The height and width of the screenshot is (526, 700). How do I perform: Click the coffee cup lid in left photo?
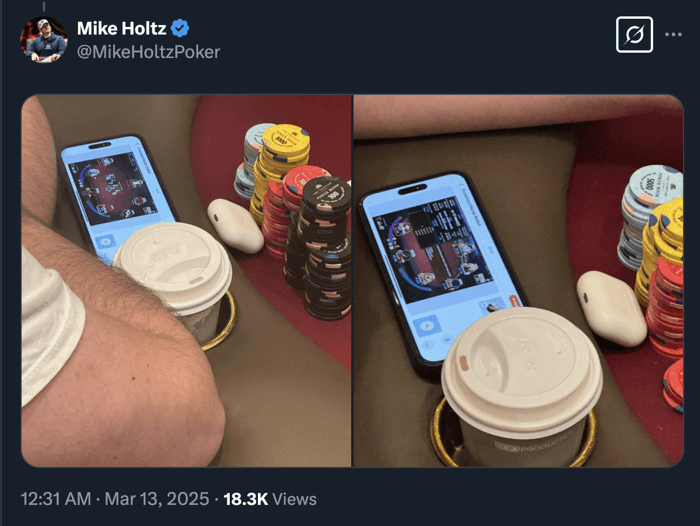coord(173,267)
